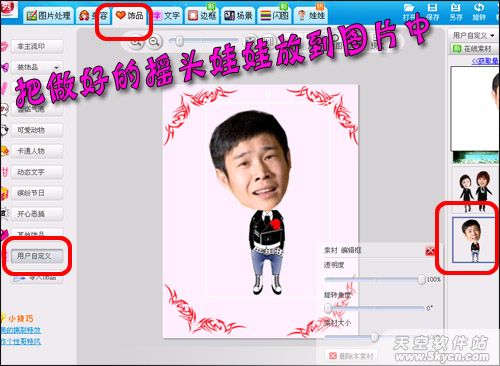Click the 可爱动物 category button
This screenshot has width=500, height=366.
pos(37,130)
